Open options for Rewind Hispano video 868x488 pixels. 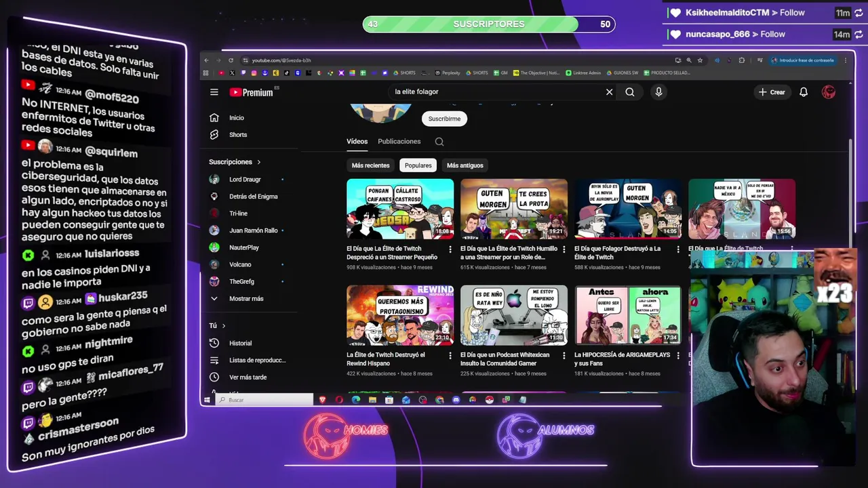pyautogui.click(x=450, y=356)
